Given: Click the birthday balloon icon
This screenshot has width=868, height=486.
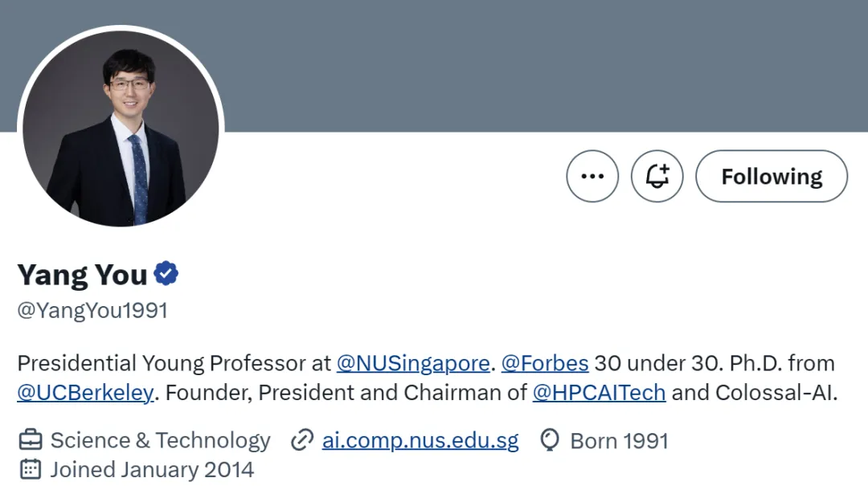Looking at the screenshot, I should click(x=550, y=440).
